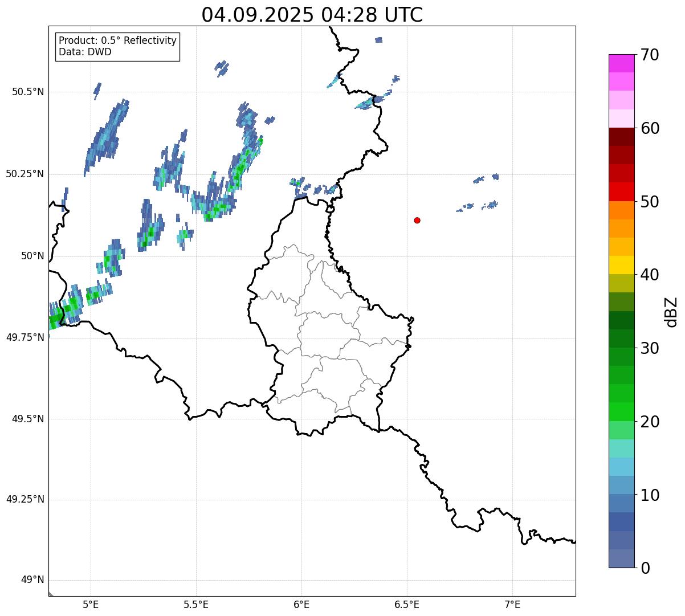This screenshot has height=616, width=685.
Task: Click the "Product: 0.5° Reflectivity" legend text
Action: pyautogui.click(x=117, y=41)
